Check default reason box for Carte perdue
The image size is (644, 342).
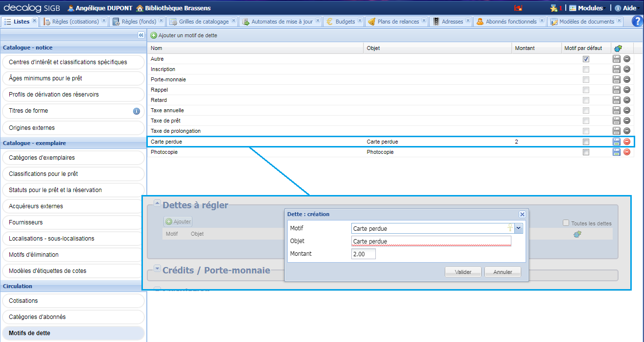586,142
